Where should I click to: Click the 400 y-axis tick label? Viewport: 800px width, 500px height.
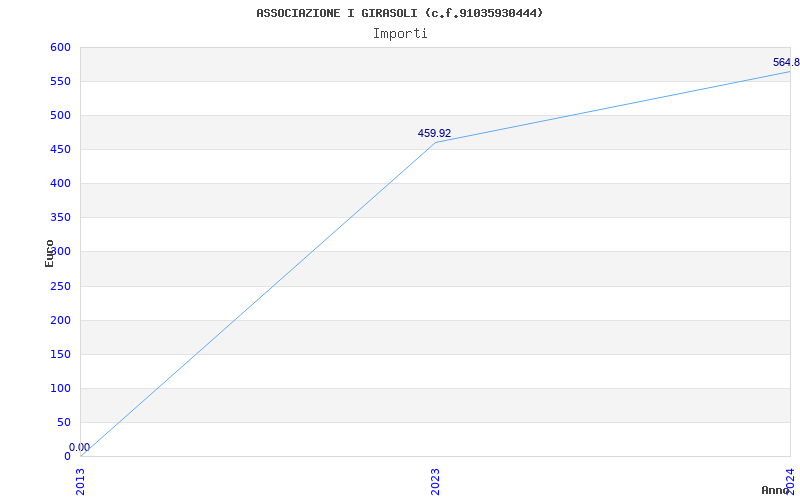pos(60,184)
